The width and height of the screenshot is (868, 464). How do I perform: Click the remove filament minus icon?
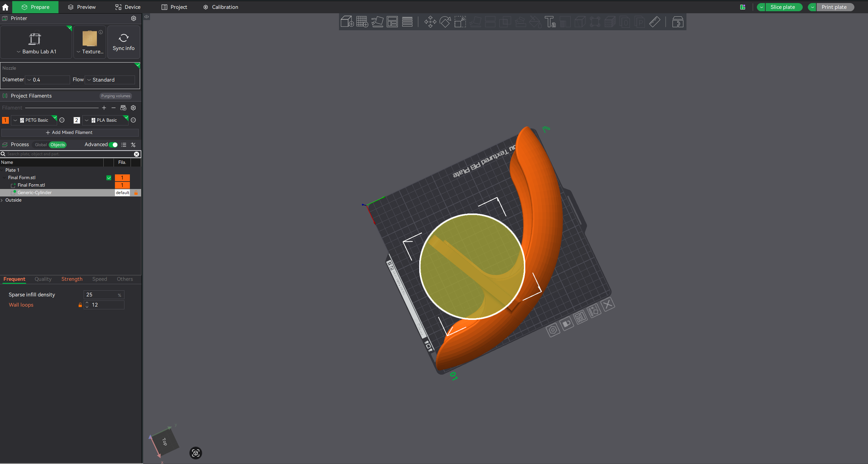[114, 108]
